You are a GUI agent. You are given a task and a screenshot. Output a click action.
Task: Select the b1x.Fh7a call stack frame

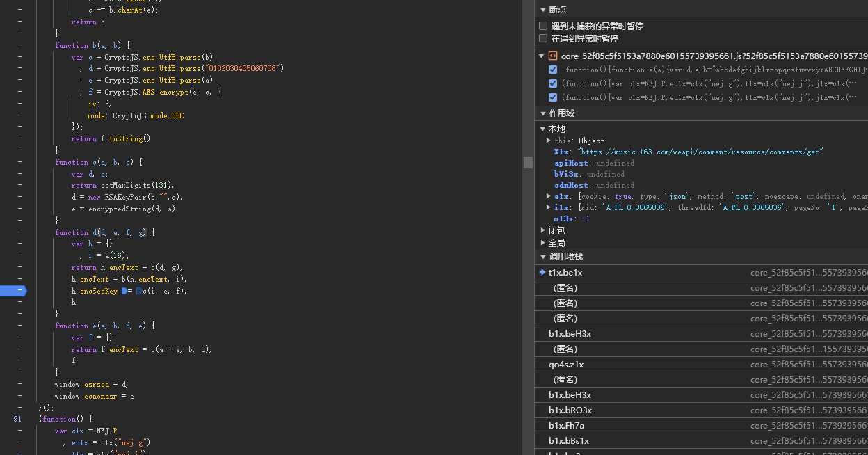click(566, 426)
